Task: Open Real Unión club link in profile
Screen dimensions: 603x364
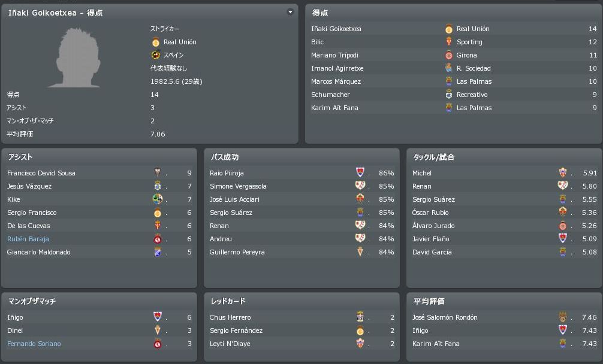Action: [179, 42]
